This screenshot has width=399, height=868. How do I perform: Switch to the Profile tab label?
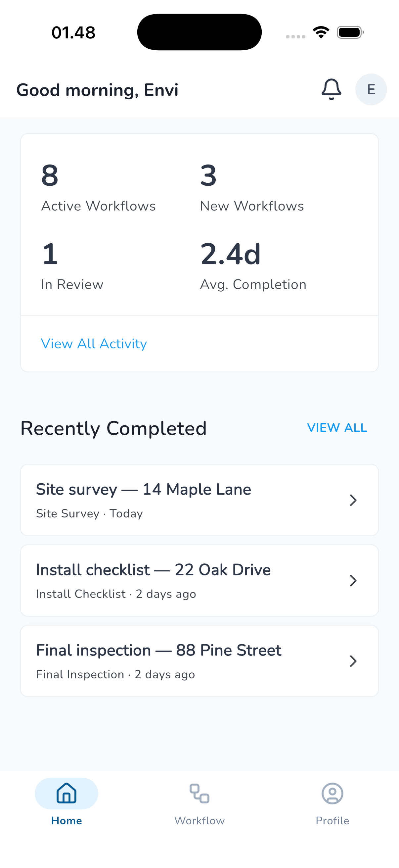point(332,820)
